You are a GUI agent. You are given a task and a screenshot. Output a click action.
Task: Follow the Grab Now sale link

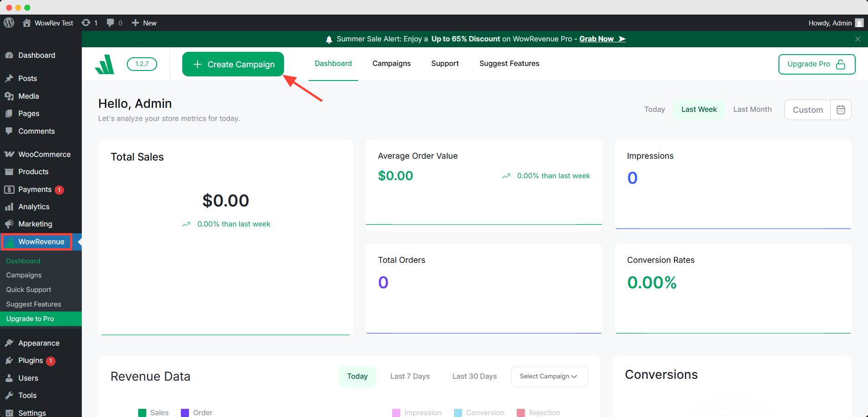click(x=602, y=39)
